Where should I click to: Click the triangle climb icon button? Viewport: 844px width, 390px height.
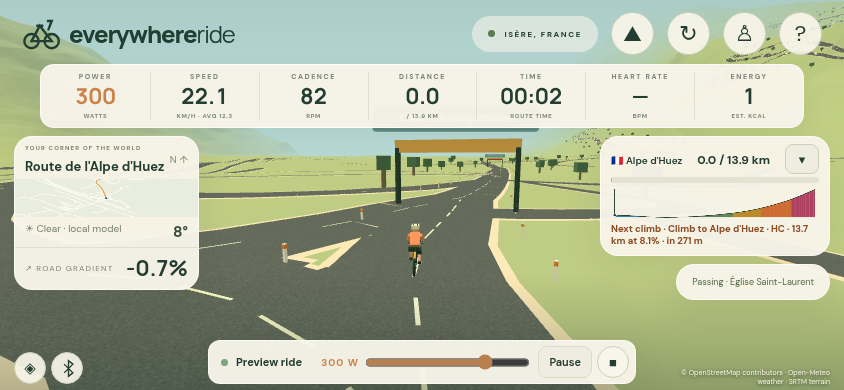click(632, 34)
